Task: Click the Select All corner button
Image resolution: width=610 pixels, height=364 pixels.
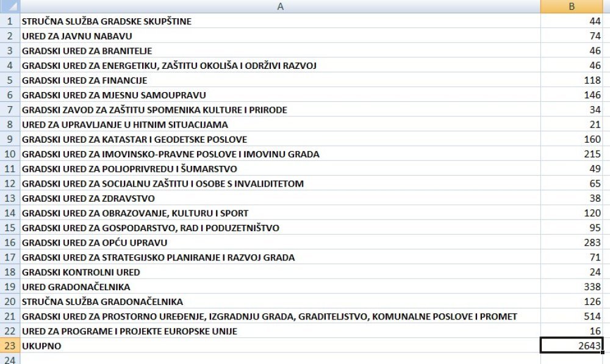Action: pyautogui.click(x=10, y=6)
